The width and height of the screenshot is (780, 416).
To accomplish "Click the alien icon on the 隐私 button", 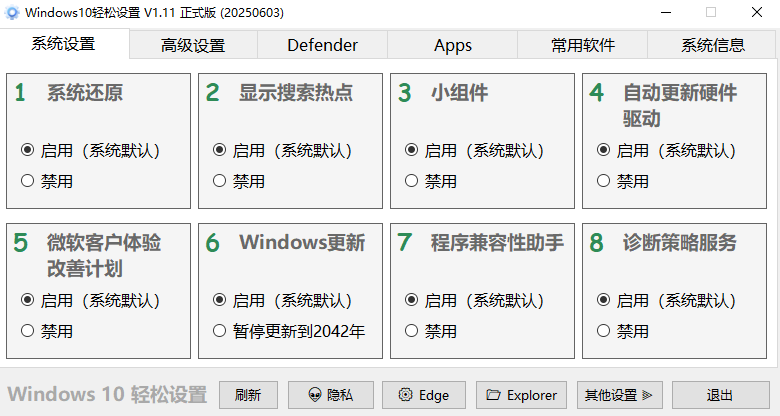I will (x=315, y=395).
